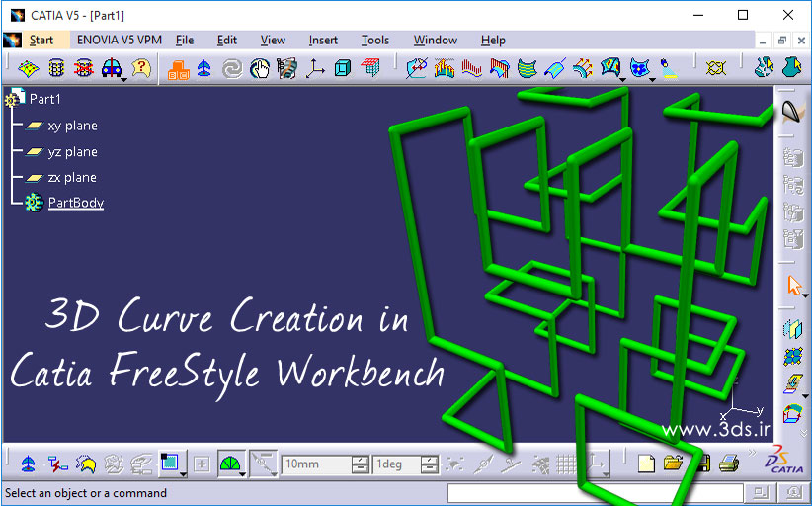Click the orange arrows draft analysis icon
The height and width of the screenshot is (506, 812).
(x=583, y=68)
